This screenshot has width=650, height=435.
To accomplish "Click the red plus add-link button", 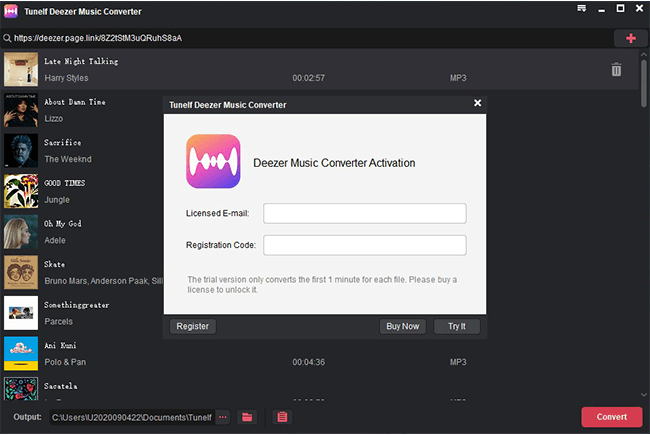I will [631, 39].
